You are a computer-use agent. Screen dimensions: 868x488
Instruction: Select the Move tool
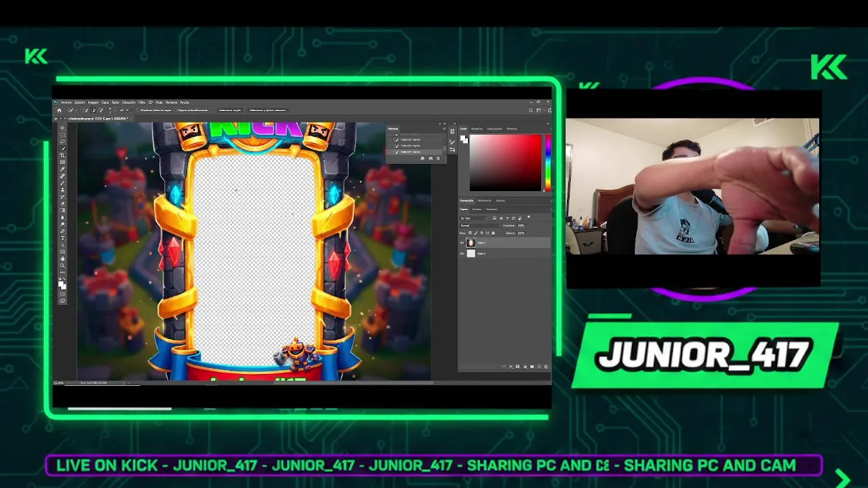(63, 128)
